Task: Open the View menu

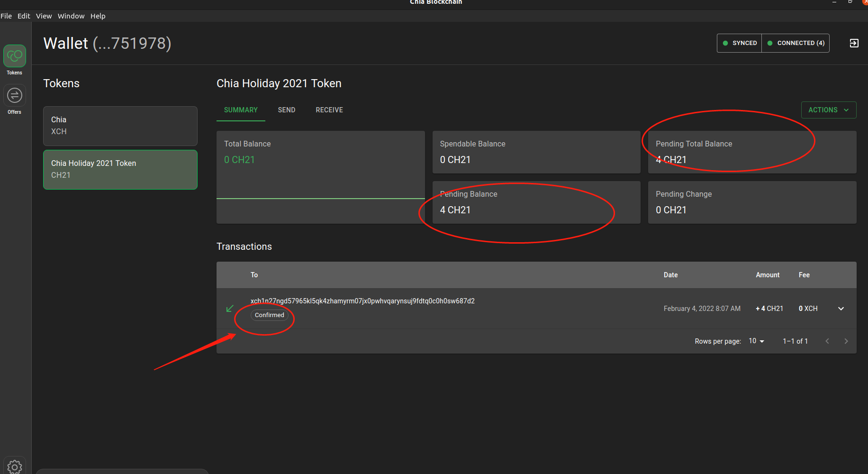Action: click(x=44, y=16)
